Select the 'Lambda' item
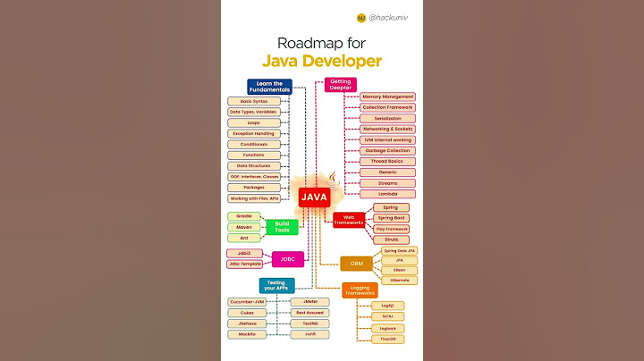644x361 pixels. (387, 194)
